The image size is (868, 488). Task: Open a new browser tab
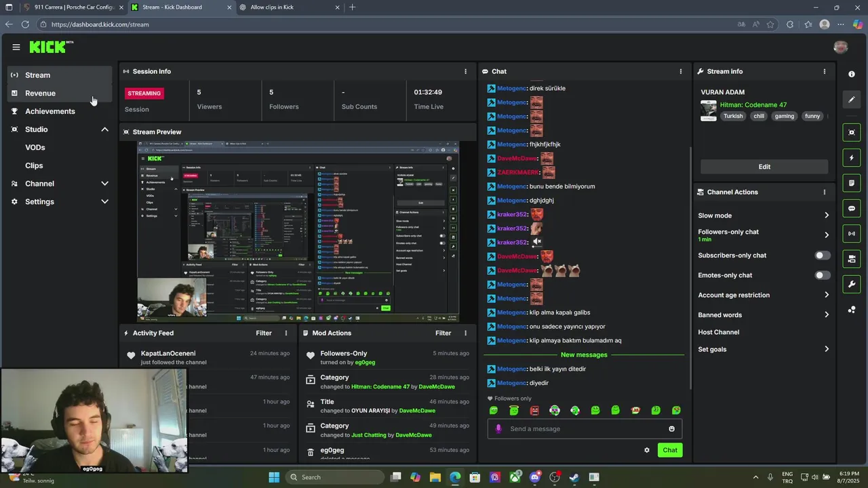[352, 7]
